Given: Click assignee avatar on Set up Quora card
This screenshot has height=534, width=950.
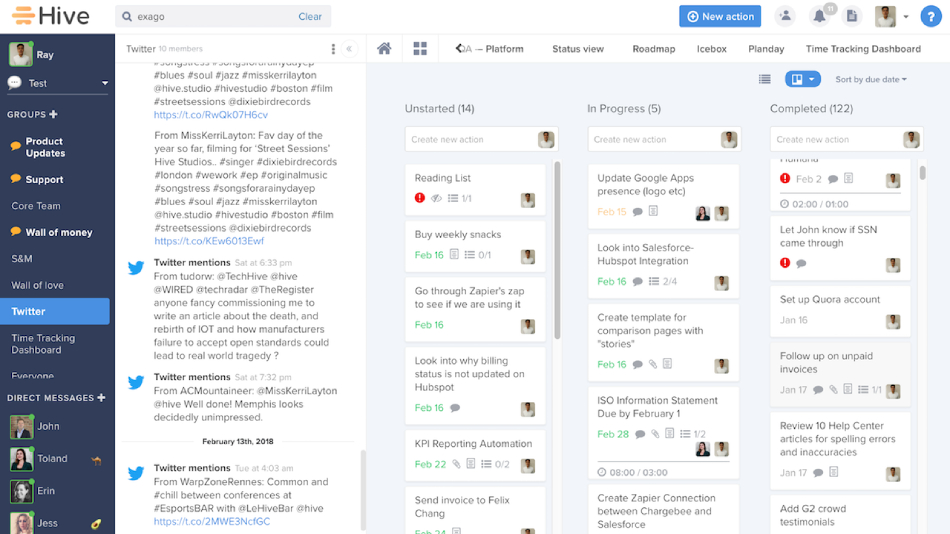Looking at the screenshot, I should [x=893, y=321].
